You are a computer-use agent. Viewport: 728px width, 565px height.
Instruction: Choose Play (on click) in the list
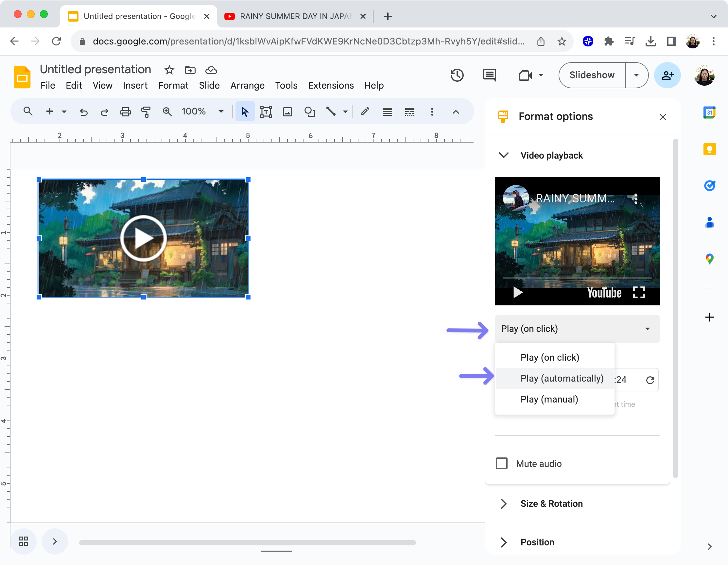555,357
